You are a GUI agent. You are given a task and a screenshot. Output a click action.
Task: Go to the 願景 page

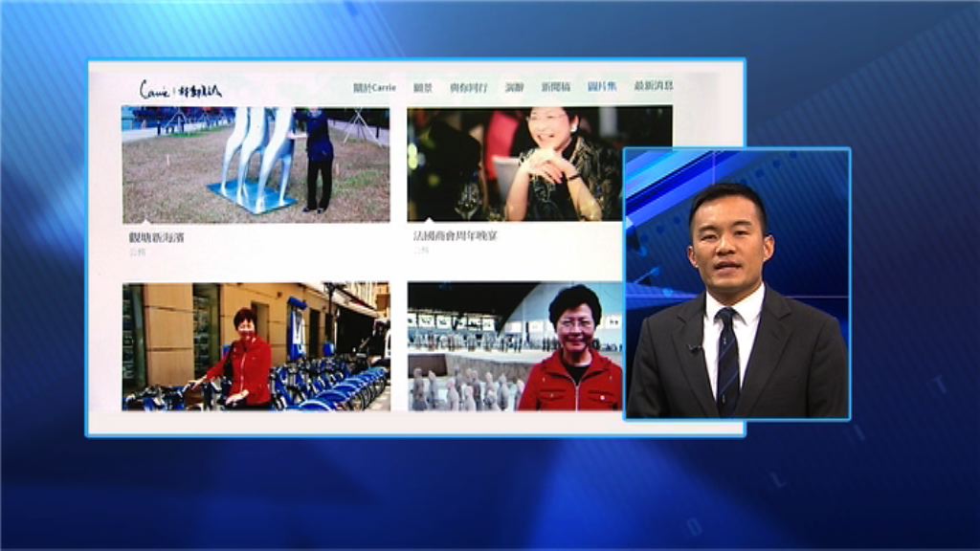(423, 87)
